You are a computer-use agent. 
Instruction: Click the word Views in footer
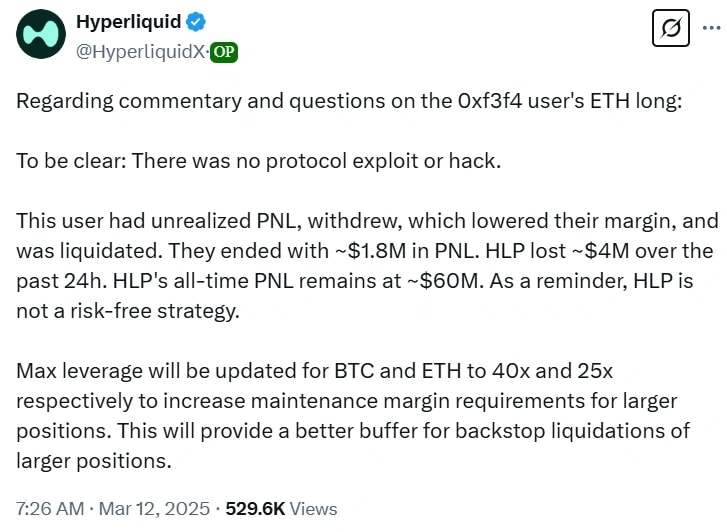click(314, 509)
